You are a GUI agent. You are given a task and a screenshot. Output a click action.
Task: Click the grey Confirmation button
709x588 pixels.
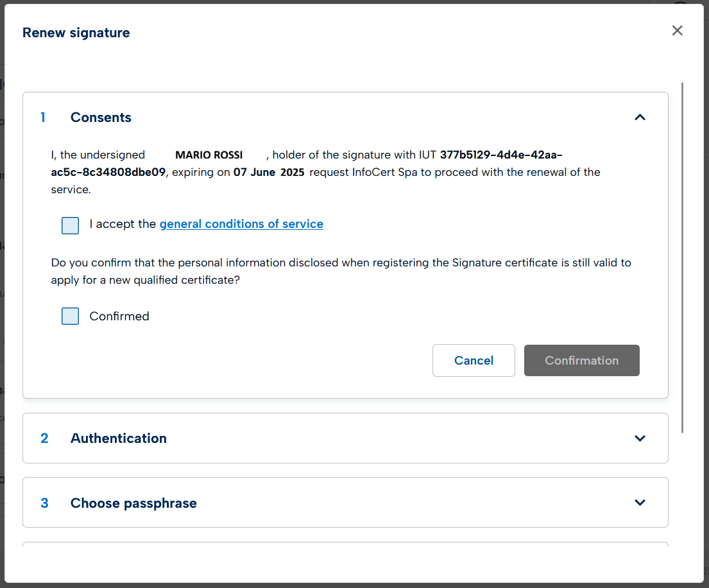coord(581,361)
